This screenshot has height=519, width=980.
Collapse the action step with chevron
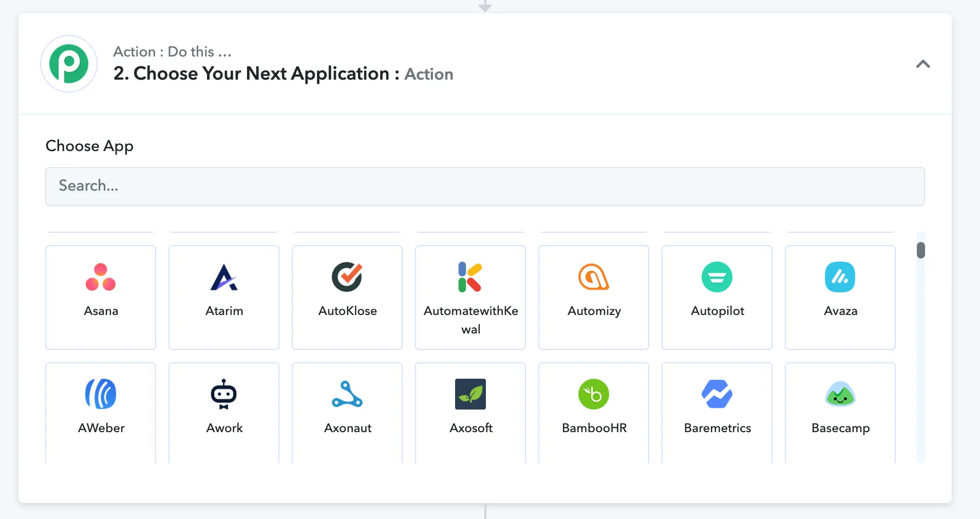[x=923, y=64]
